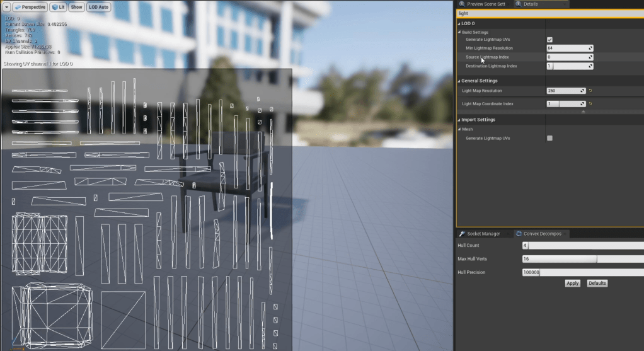Reset Light Map Coordinate Index to default

(590, 103)
